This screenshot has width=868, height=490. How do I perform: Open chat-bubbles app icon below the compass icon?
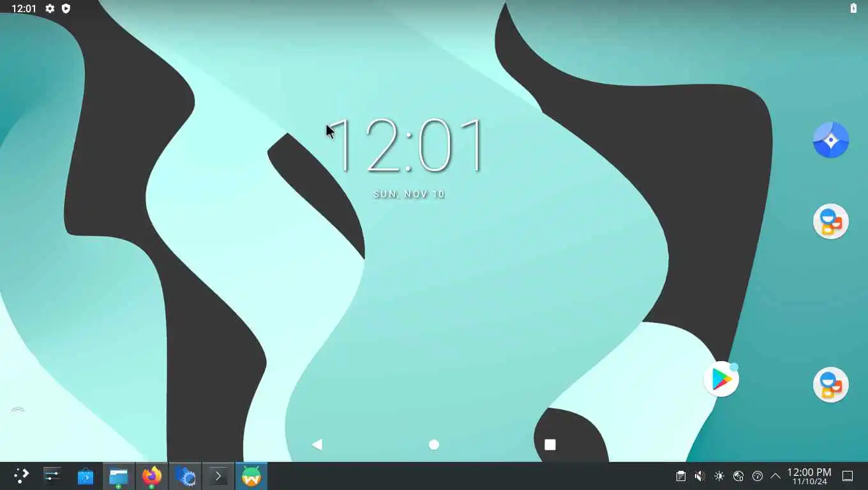tap(831, 221)
